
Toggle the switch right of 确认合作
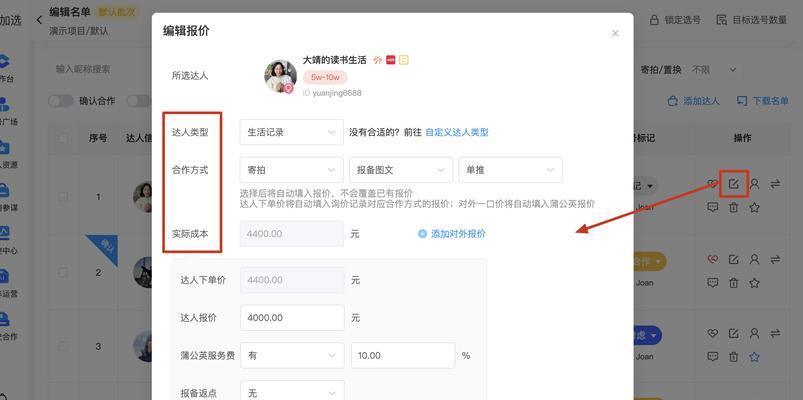click(x=139, y=101)
